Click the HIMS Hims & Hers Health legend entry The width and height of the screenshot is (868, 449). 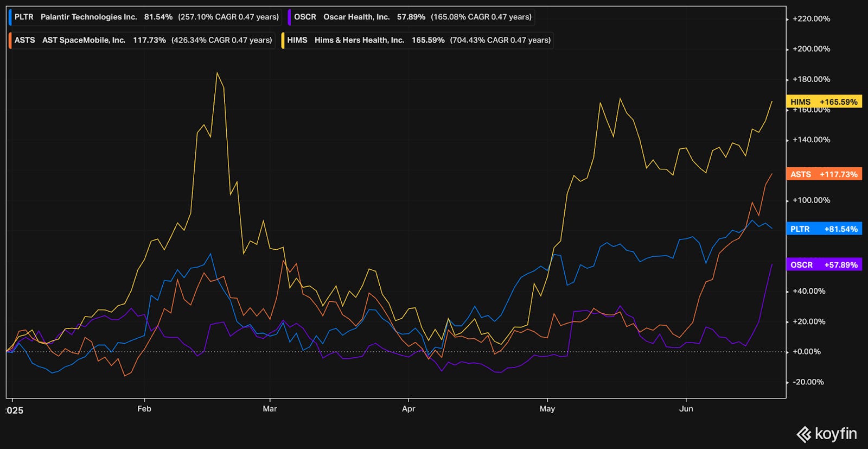[x=417, y=40]
